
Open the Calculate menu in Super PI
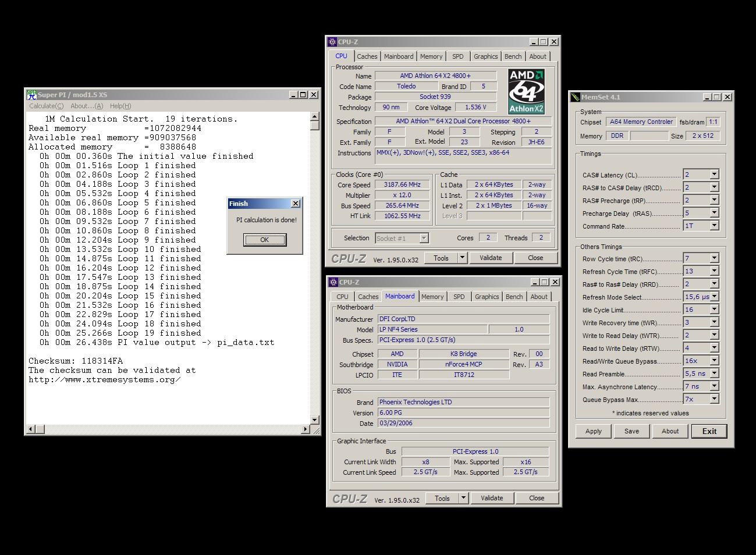pyautogui.click(x=47, y=106)
